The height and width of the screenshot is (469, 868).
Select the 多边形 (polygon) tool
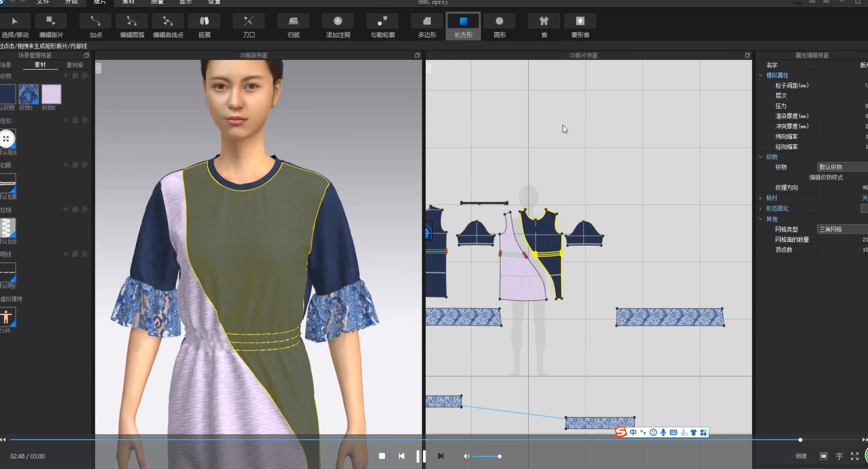[x=426, y=25]
